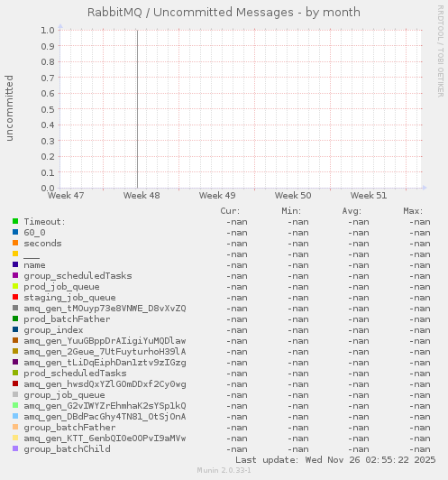Click the graph title 'RabbitMQ / Uncommitted Messages - by month'
Screen dimensions: 448x480
tap(224, 13)
